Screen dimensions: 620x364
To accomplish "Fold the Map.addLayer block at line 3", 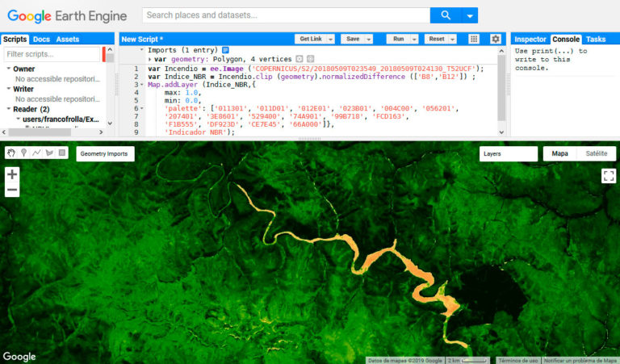I will coord(142,85).
